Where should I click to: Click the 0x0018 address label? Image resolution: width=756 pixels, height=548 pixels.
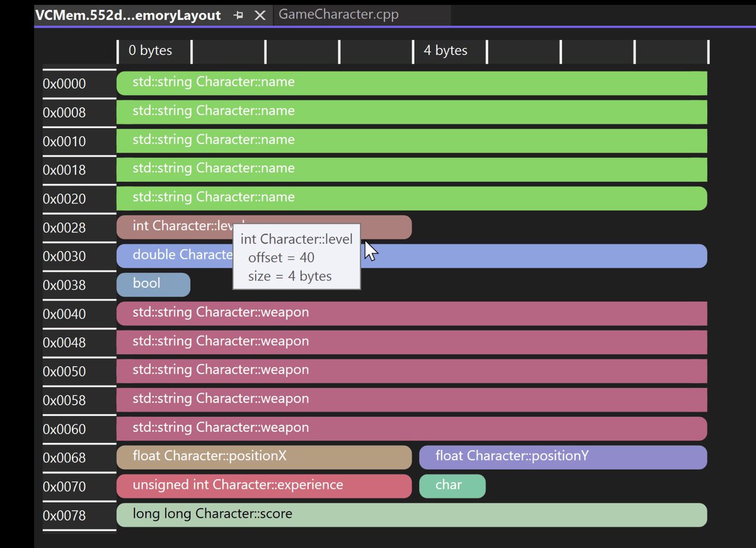[x=64, y=170]
